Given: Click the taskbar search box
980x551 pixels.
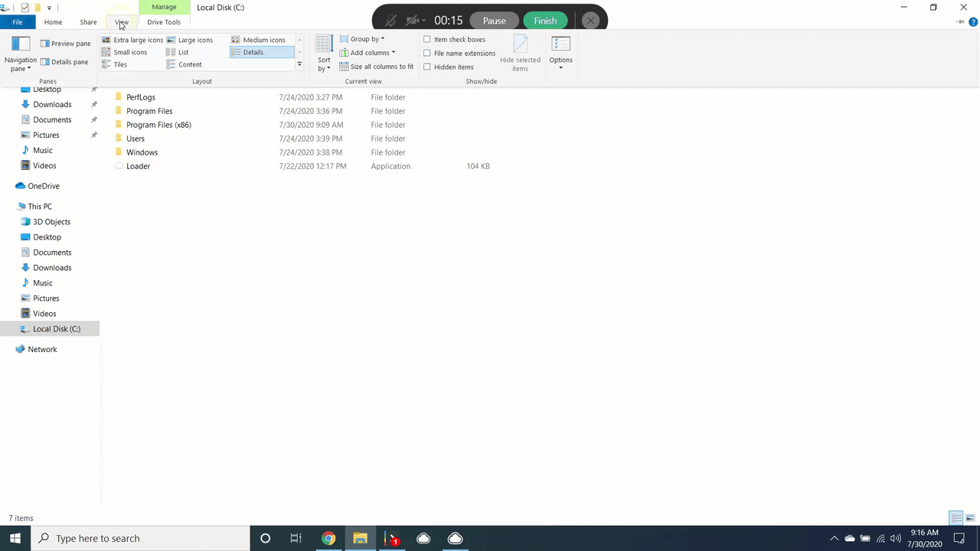Looking at the screenshot, I should click(x=140, y=538).
